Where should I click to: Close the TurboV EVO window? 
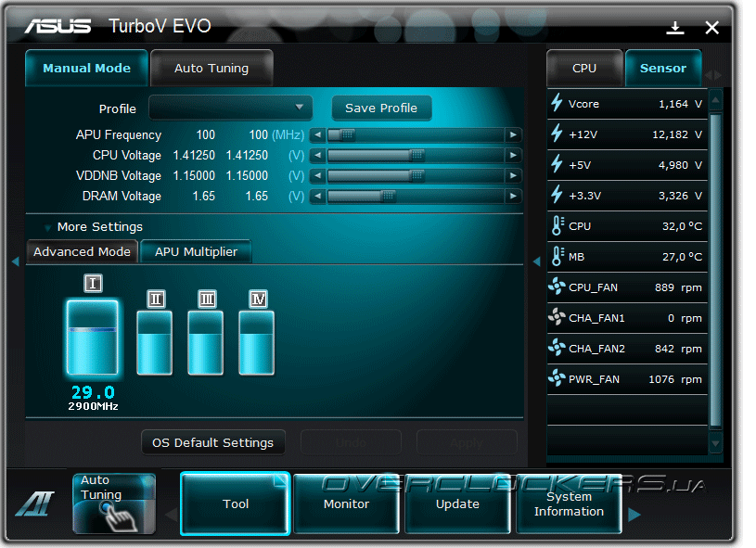(x=712, y=28)
